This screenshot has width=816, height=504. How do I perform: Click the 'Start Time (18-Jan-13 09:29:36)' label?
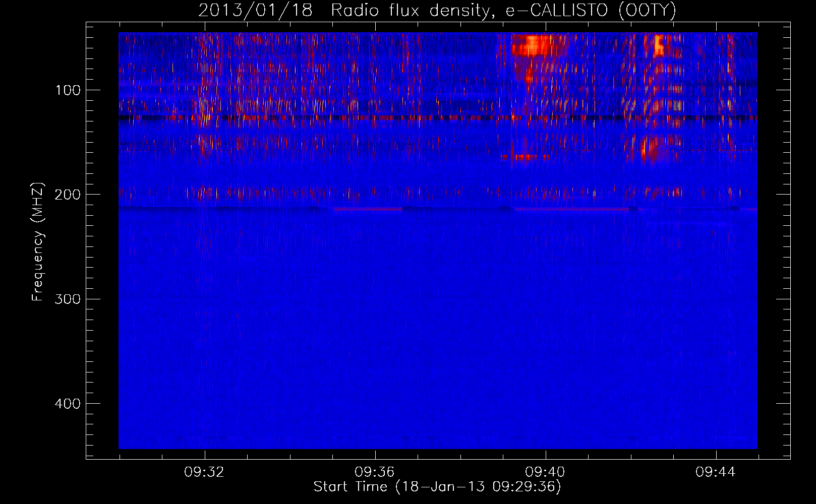coord(437,487)
